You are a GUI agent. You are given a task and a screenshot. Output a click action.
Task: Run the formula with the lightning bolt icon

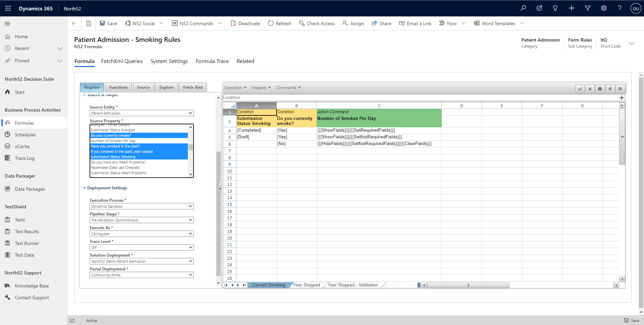click(x=610, y=88)
